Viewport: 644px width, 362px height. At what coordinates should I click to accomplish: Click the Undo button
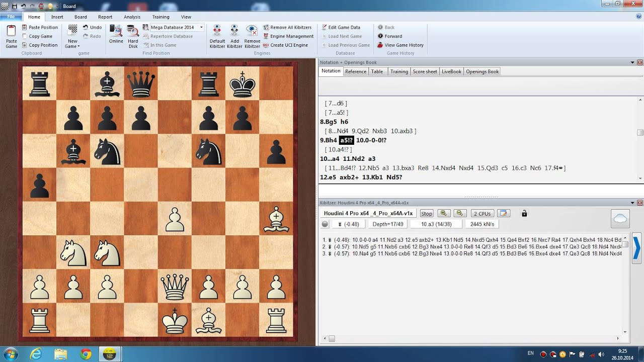[92, 27]
